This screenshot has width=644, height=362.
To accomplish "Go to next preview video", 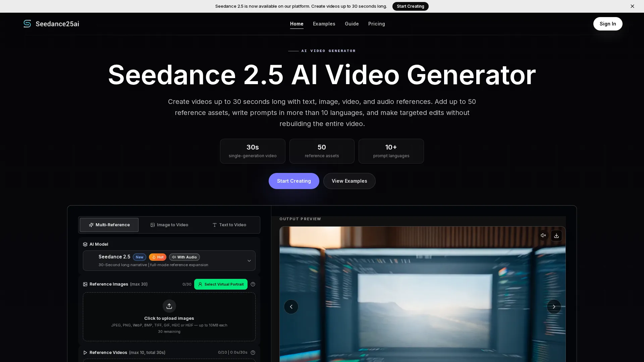I will pyautogui.click(x=554, y=307).
